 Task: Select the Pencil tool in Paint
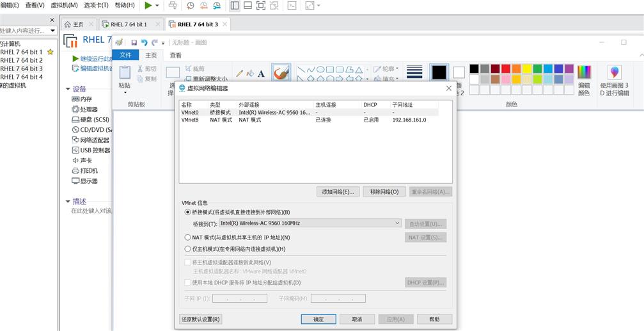[x=239, y=73]
